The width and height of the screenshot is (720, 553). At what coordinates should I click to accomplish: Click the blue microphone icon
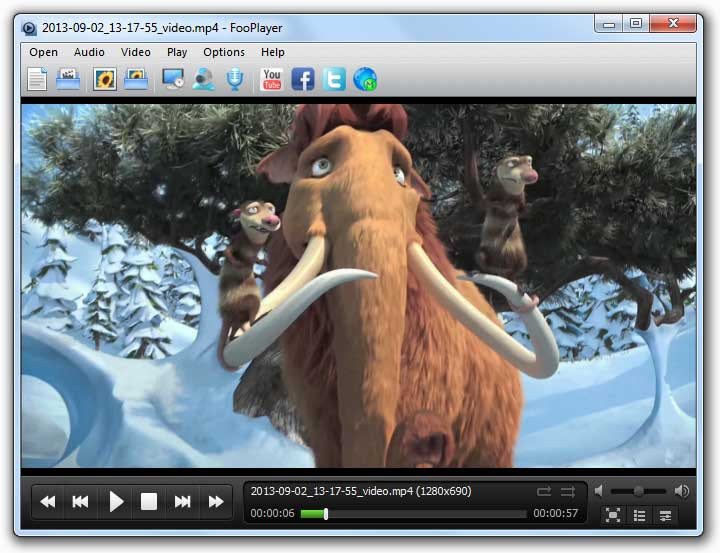click(x=235, y=79)
